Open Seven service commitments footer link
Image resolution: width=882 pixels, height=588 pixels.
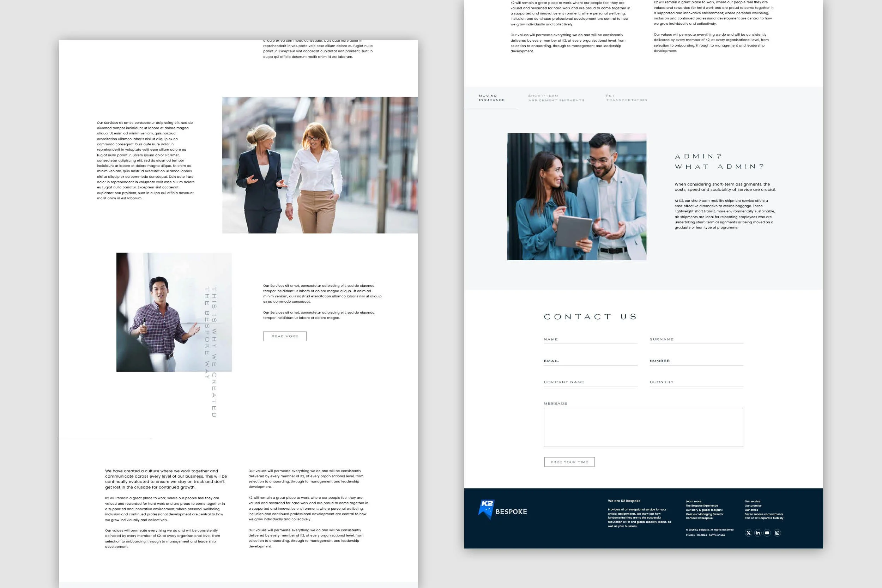(x=763, y=514)
